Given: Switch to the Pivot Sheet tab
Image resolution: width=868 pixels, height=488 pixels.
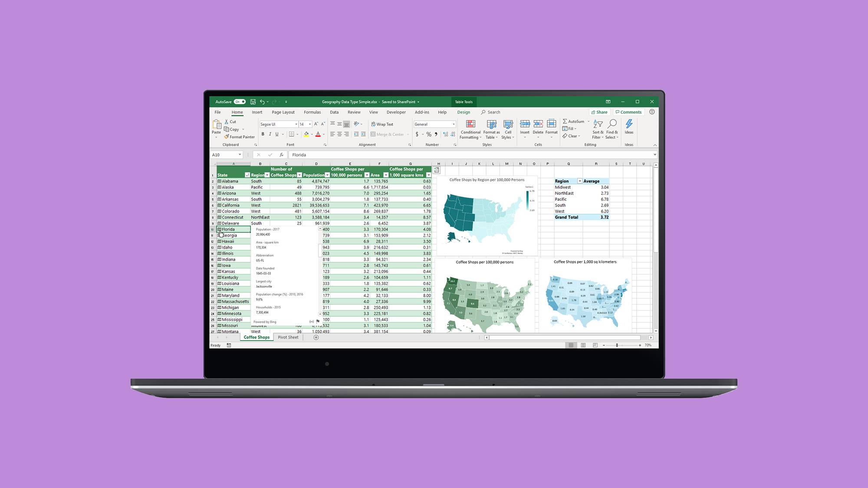Looking at the screenshot, I should click(288, 337).
